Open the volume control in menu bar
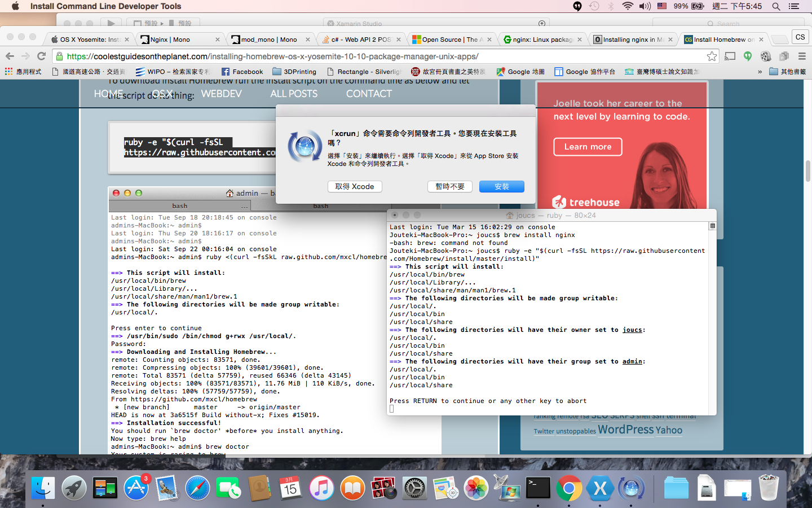 pos(645,6)
